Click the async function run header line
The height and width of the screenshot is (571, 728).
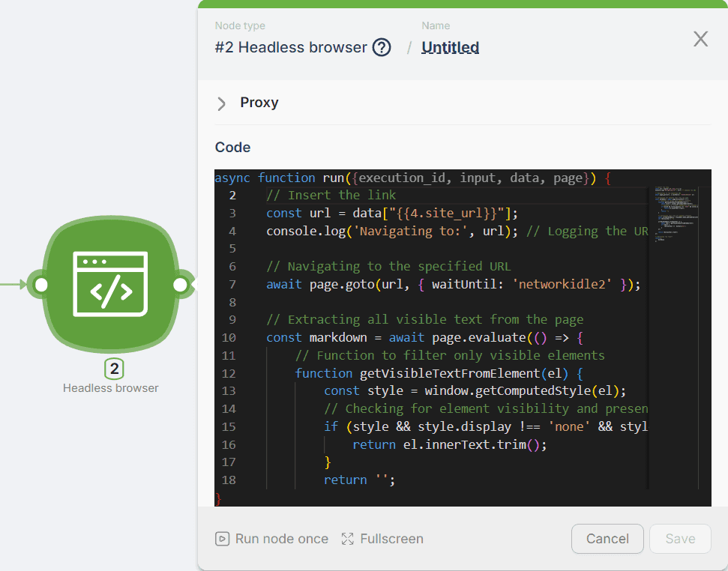pos(412,178)
